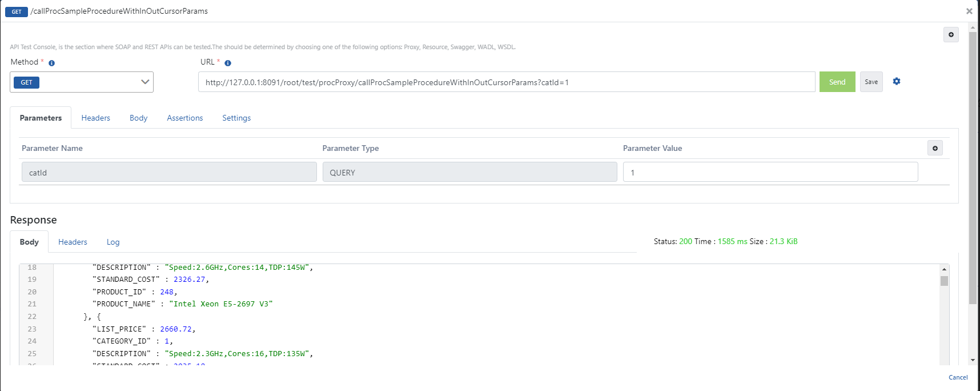Click the GET method badge in title
The width and height of the screenshot is (980, 391).
[17, 11]
